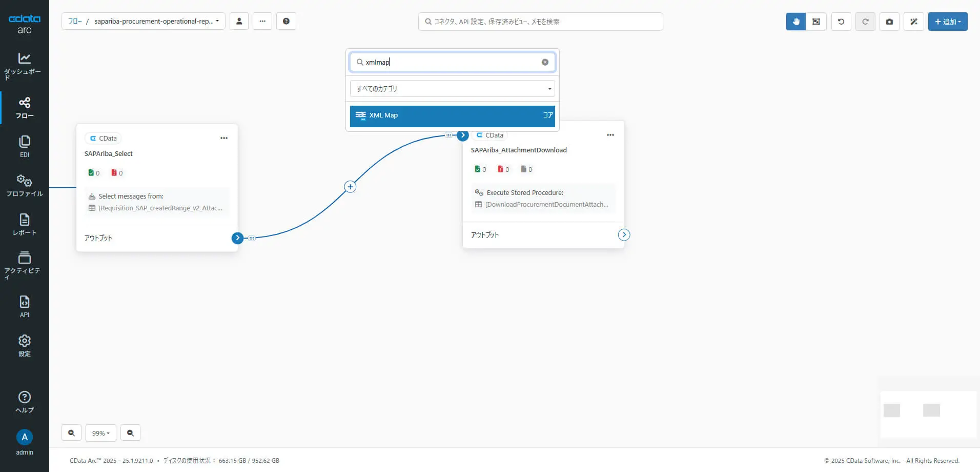This screenshot has height=472, width=980.
Task: Click the xmlmap connector search box
Action: point(453,62)
